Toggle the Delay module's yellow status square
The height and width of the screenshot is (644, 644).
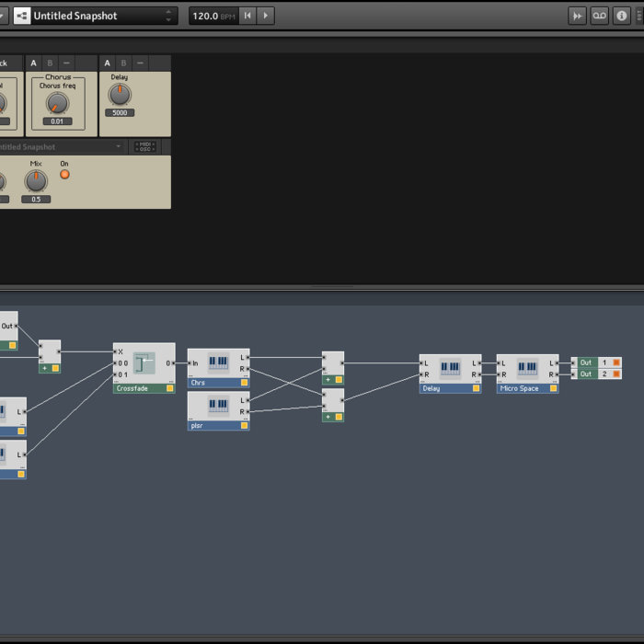pos(476,388)
